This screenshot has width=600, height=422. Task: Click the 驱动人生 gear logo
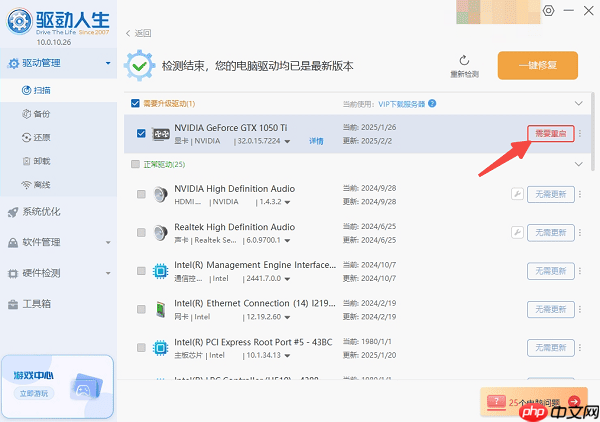[x=19, y=21]
